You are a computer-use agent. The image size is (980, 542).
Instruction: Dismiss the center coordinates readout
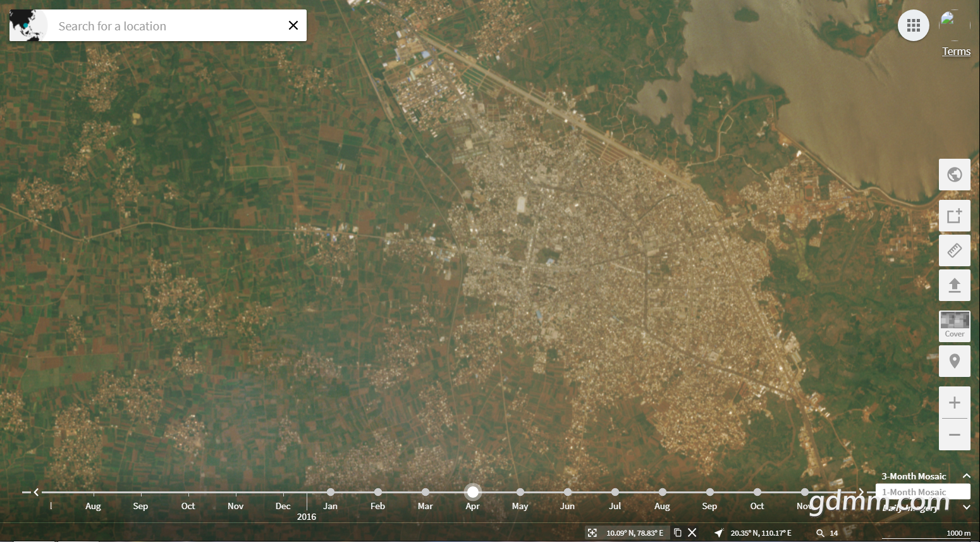[692, 533]
